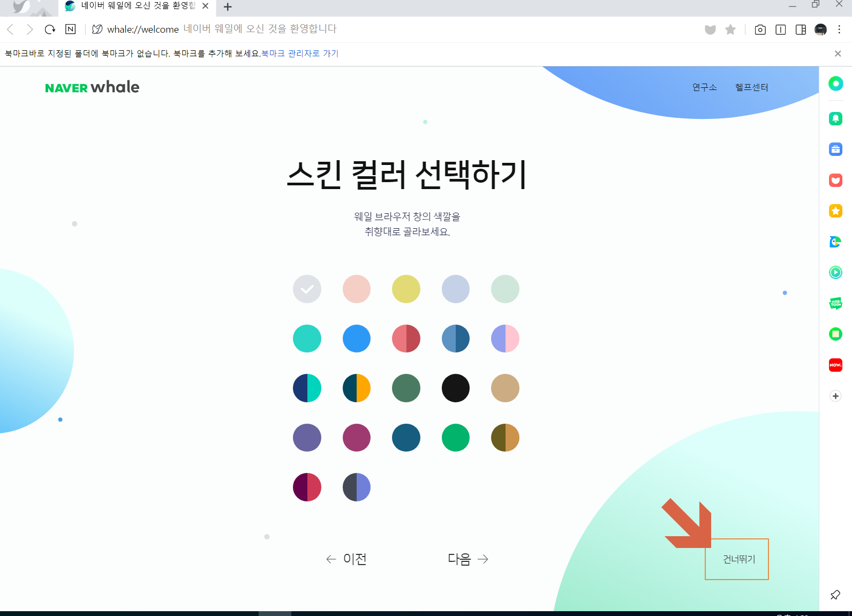852x616 pixels.
Task: Click the 헬프센터 menu link
Action: click(x=751, y=87)
